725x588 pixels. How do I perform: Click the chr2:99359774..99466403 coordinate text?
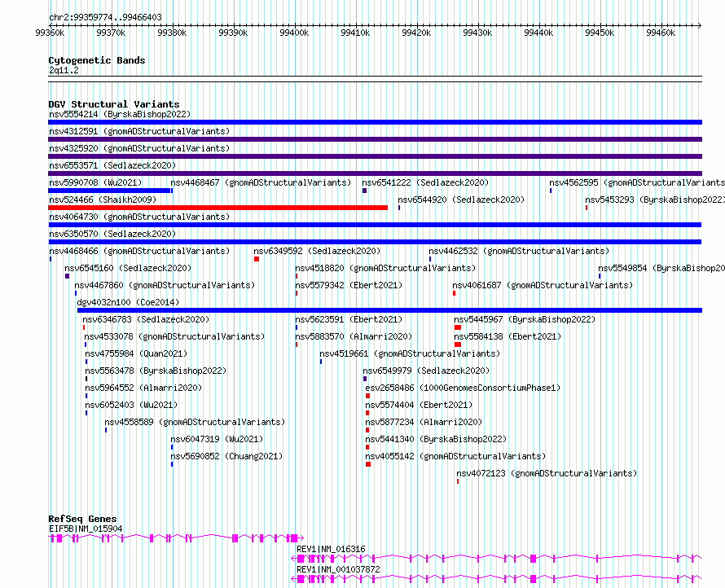tap(105, 17)
